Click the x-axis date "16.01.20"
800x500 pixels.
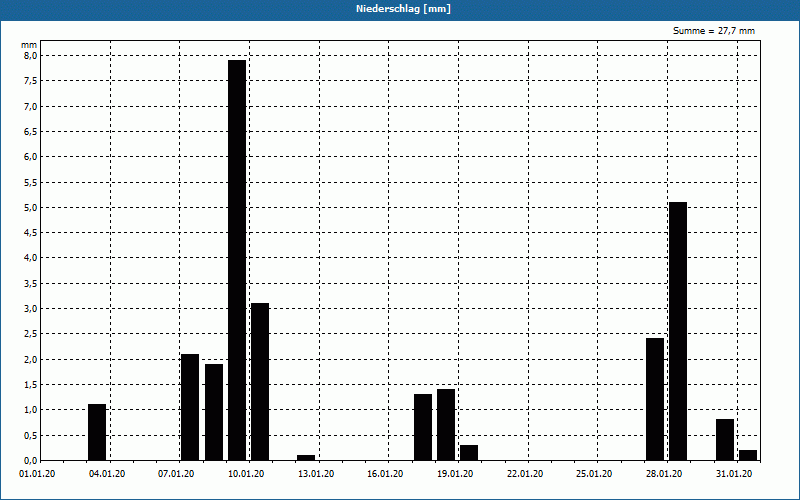click(385, 474)
